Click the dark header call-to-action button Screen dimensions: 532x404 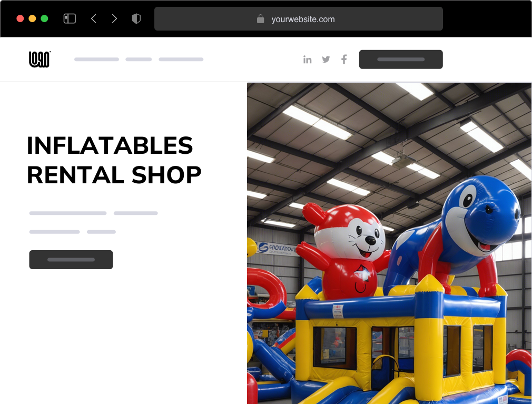point(401,60)
